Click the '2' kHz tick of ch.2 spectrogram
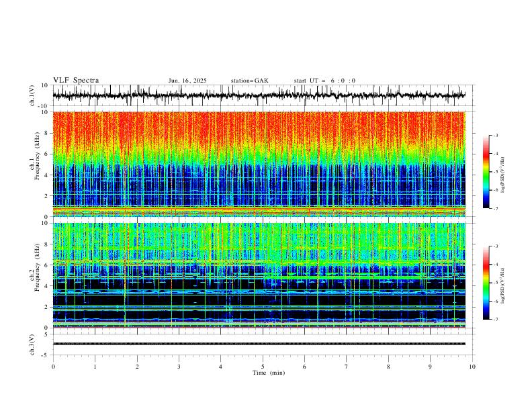This screenshot has height=411, width=532. [x=46, y=307]
